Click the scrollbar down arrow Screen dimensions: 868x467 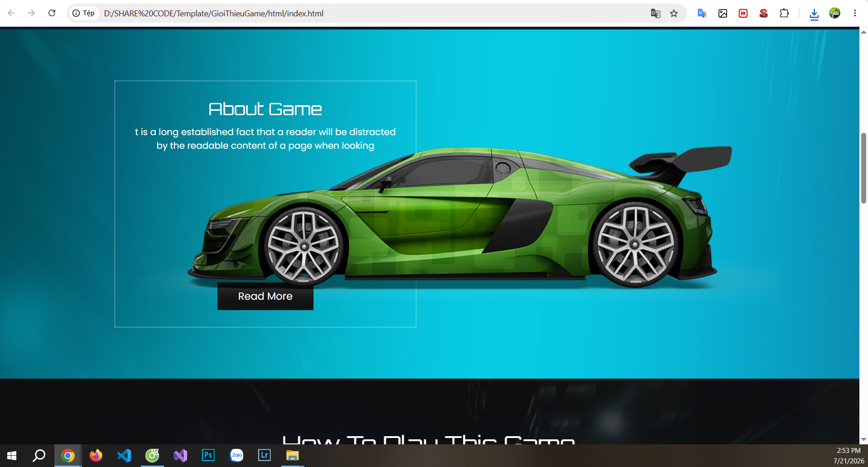point(863,439)
